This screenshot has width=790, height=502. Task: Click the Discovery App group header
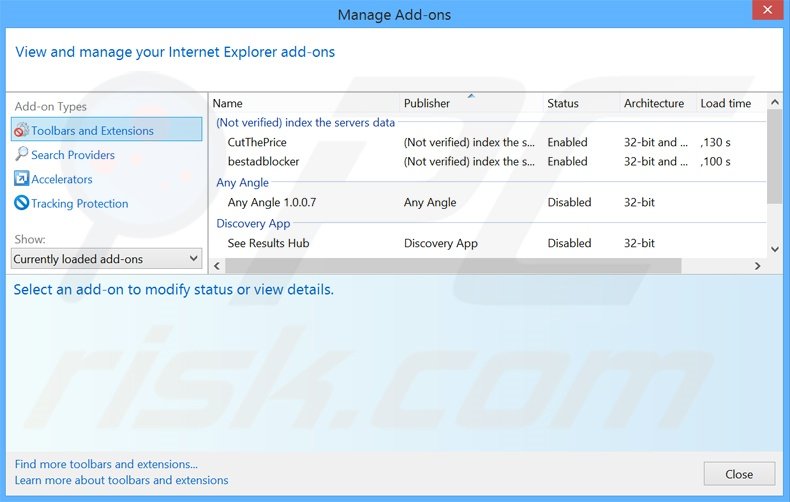(253, 223)
